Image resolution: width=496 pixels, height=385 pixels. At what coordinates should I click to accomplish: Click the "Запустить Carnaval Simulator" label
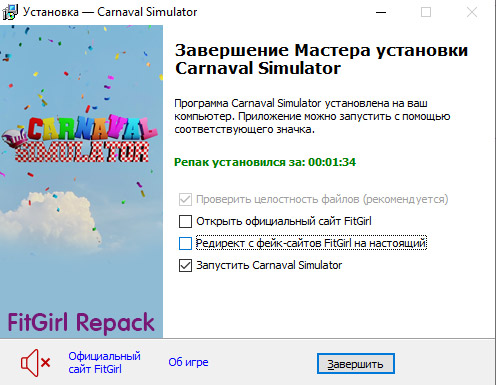click(269, 265)
